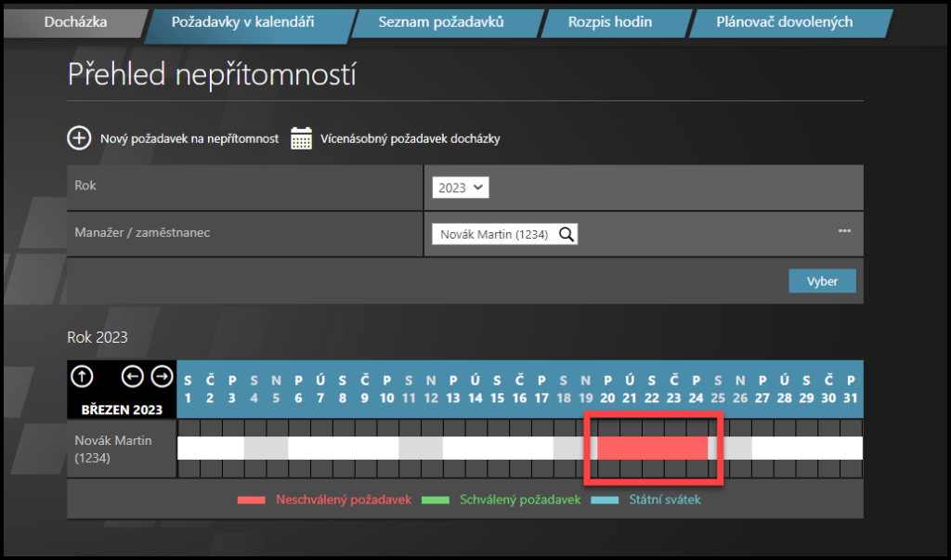Open the three dots menu in employee row
Screen dimensions: 951x560
pyautogui.click(x=844, y=231)
